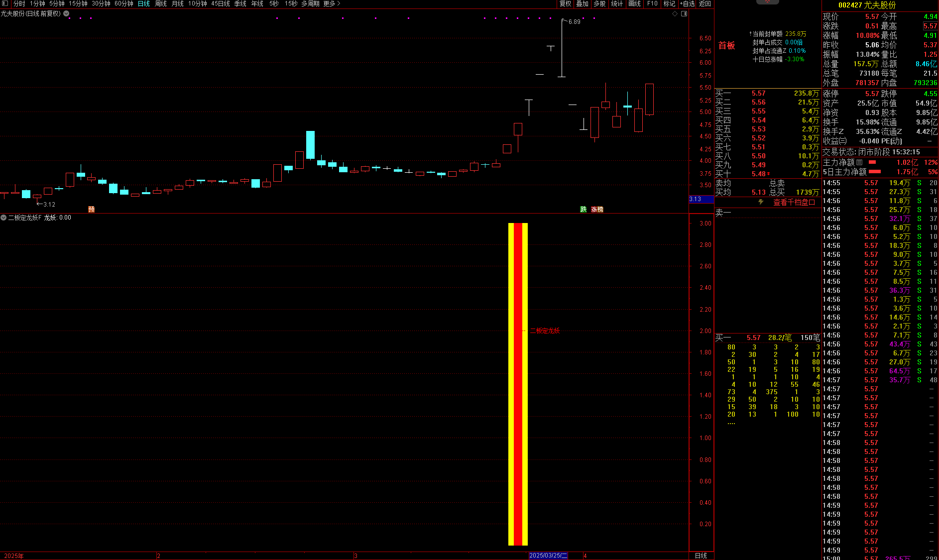
Task: Add stock with +自选 button
Action: 688,3
